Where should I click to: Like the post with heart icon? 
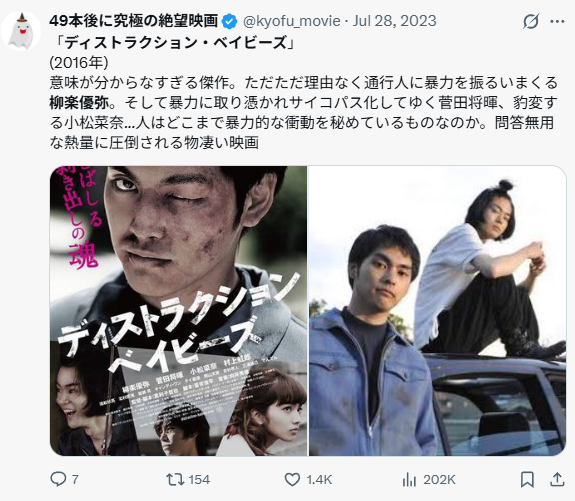(x=292, y=479)
